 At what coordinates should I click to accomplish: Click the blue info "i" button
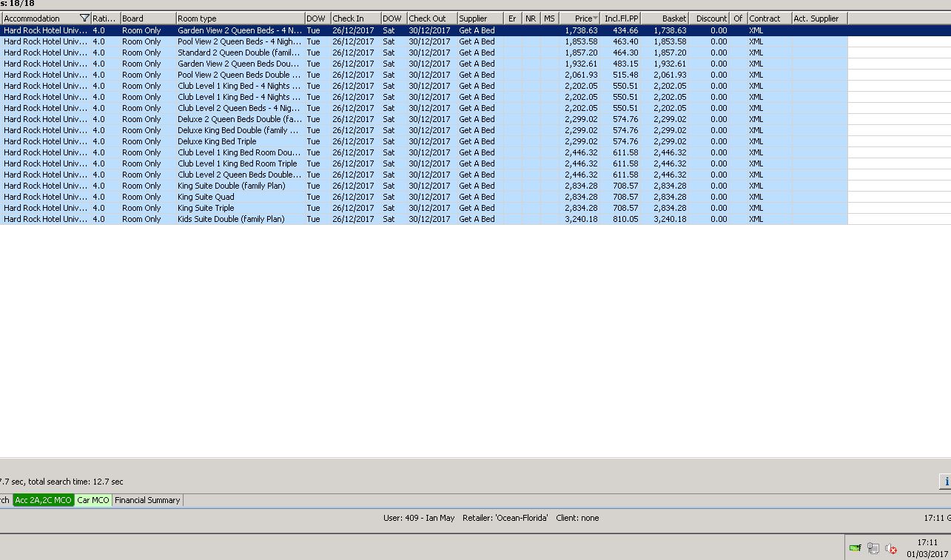[946, 482]
